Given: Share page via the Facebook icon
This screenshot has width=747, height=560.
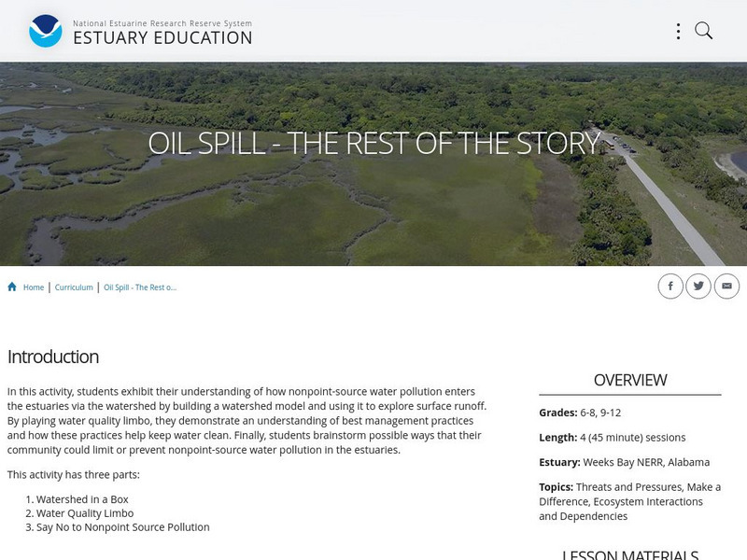Looking at the screenshot, I should [x=670, y=287].
